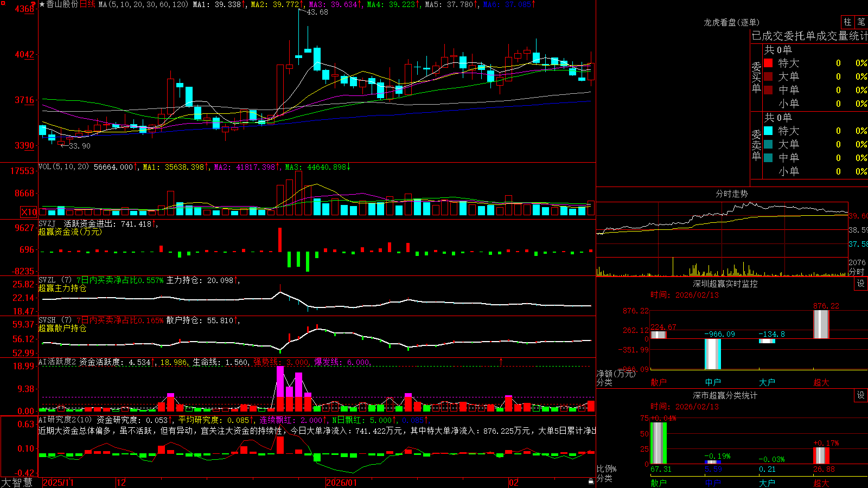Image resolution: width=868 pixels, height=488 pixels.
Task: Click the 深圳超赢实时监控 panel title
Action: click(x=725, y=284)
